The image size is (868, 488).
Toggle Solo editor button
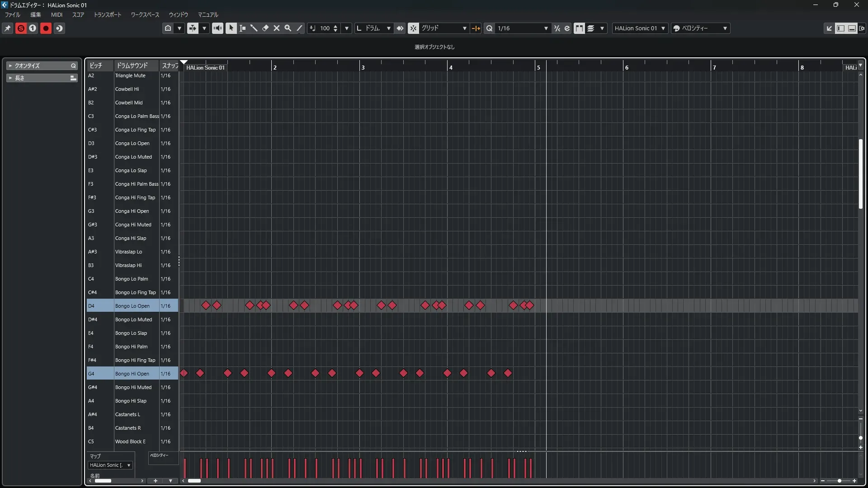coord(21,28)
